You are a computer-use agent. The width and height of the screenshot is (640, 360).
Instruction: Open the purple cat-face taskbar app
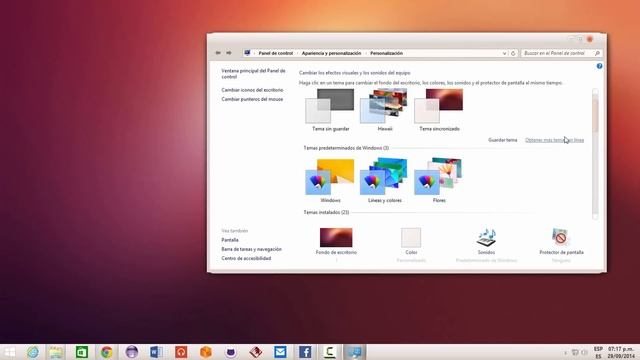231,352
